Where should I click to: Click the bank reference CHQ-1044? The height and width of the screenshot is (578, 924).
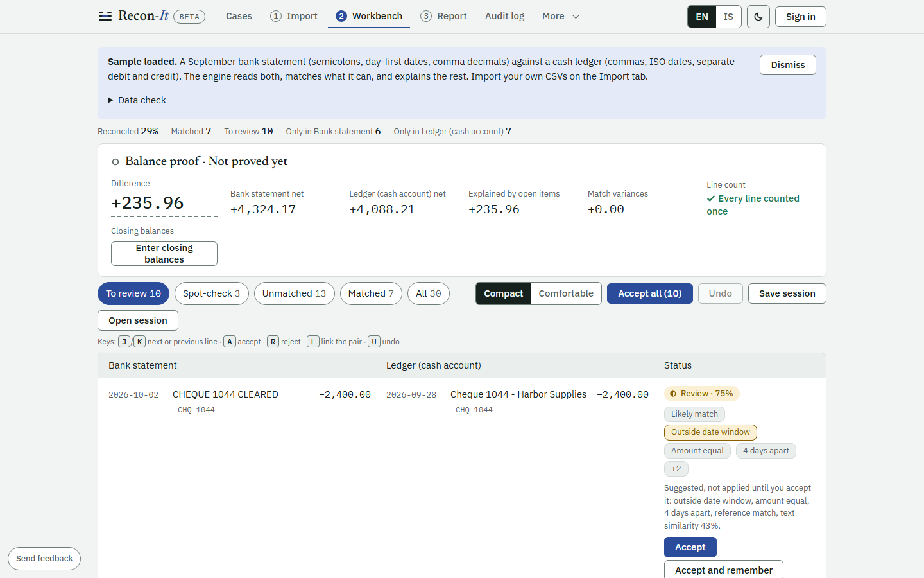pyautogui.click(x=196, y=410)
